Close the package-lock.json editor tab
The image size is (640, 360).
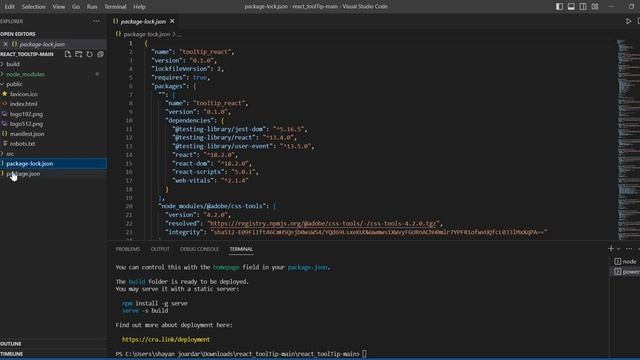(172, 21)
